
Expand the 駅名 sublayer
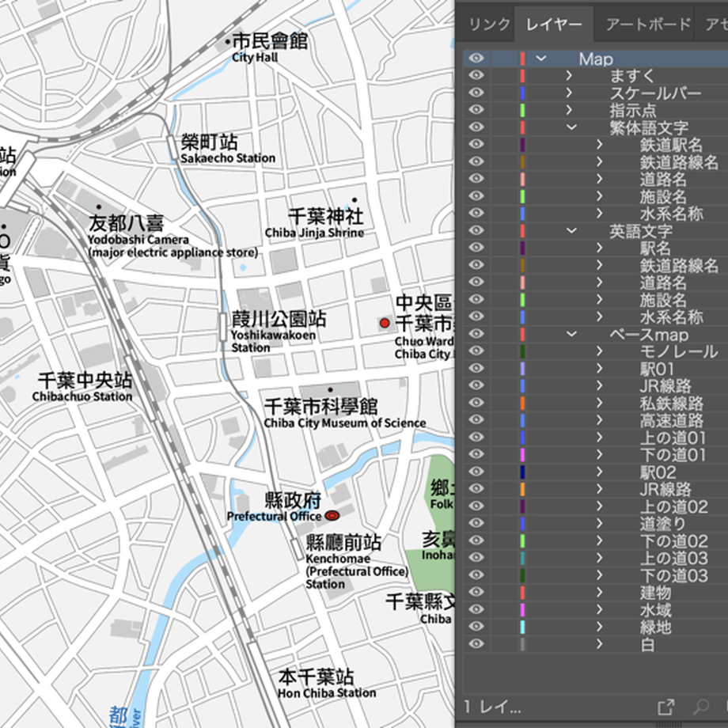point(599,248)
